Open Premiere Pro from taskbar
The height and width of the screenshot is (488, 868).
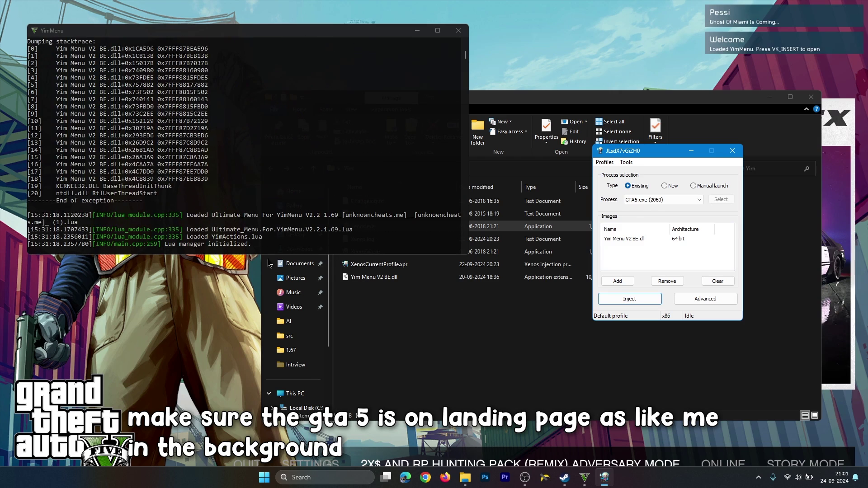tap(505, 477)
